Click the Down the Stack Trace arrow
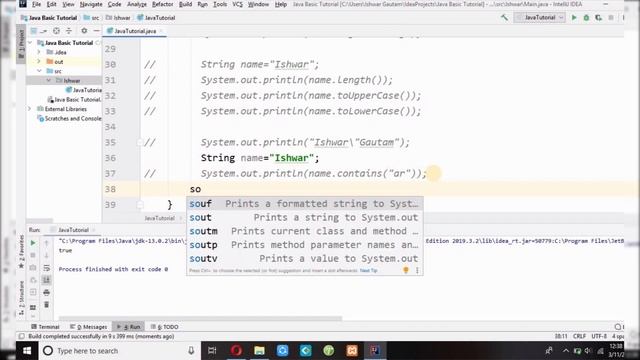640x360 pixels. (x=47, y=255)
